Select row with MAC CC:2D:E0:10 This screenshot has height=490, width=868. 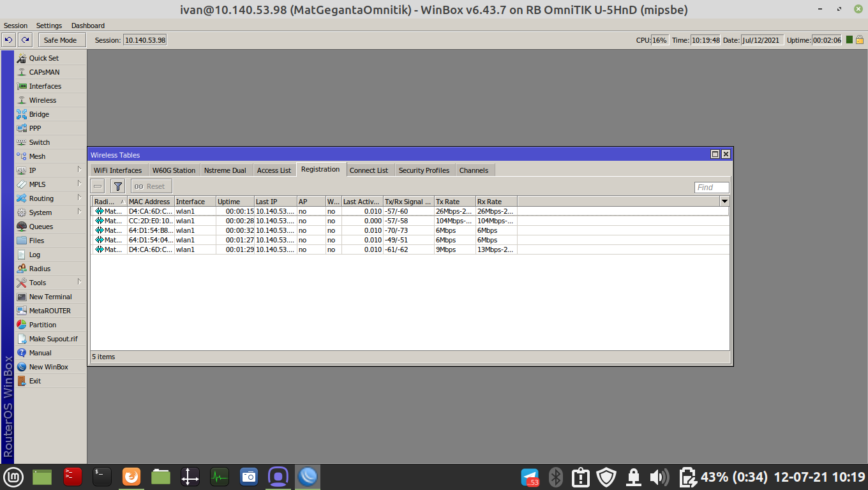click(x=410, y=221)
